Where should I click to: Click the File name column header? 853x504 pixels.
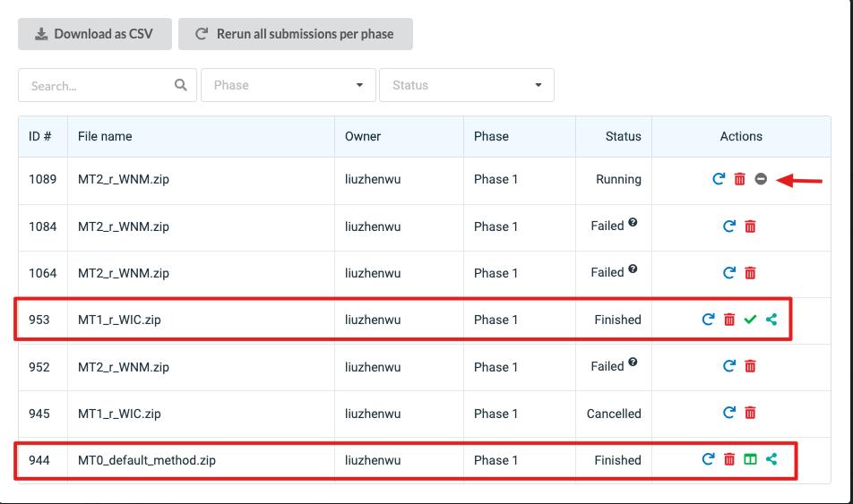tap(105, 136)
